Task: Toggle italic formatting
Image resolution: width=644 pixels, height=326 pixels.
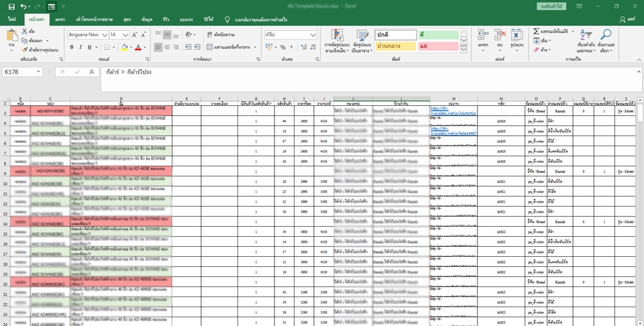Action: point(80,47)
